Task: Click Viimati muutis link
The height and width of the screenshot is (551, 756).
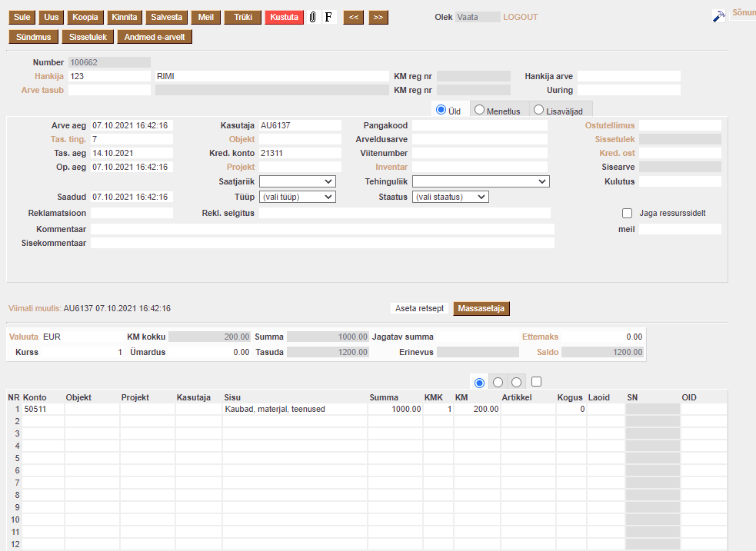Action: pos(35,308)
